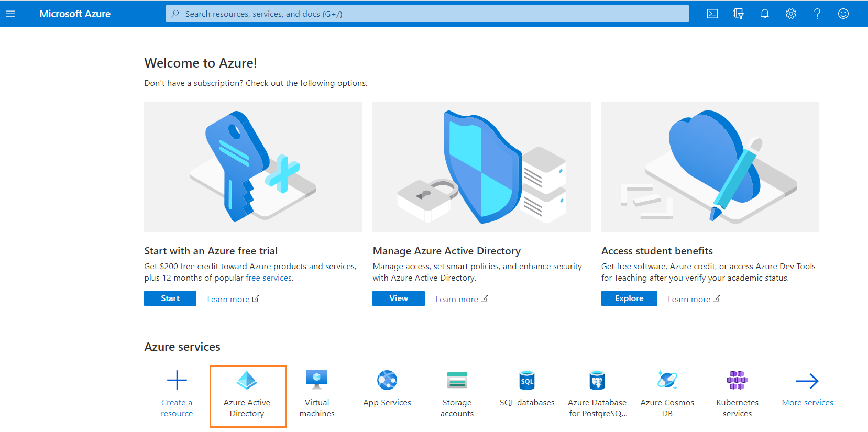
Task: Open the portal Settings gear
Action: coord(790,14)
